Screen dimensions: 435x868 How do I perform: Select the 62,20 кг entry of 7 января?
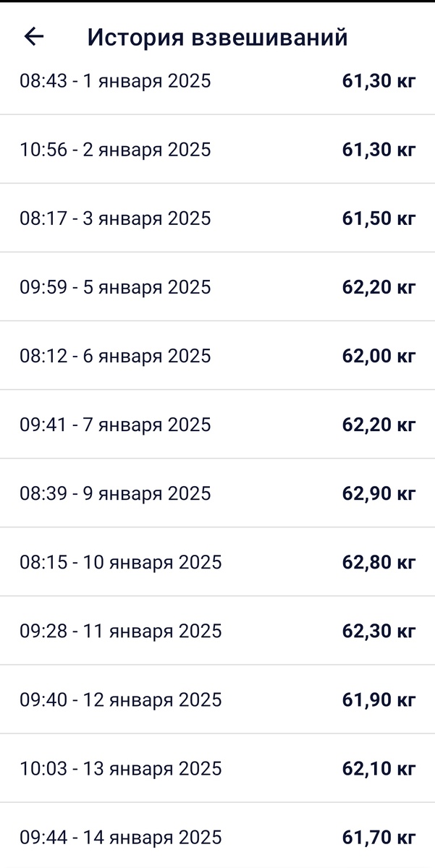click(217, 424)
